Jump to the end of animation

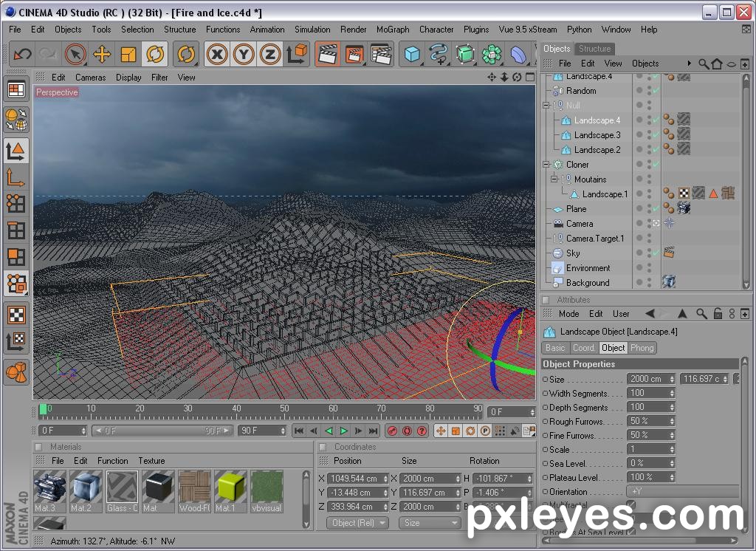coord(373,431)
